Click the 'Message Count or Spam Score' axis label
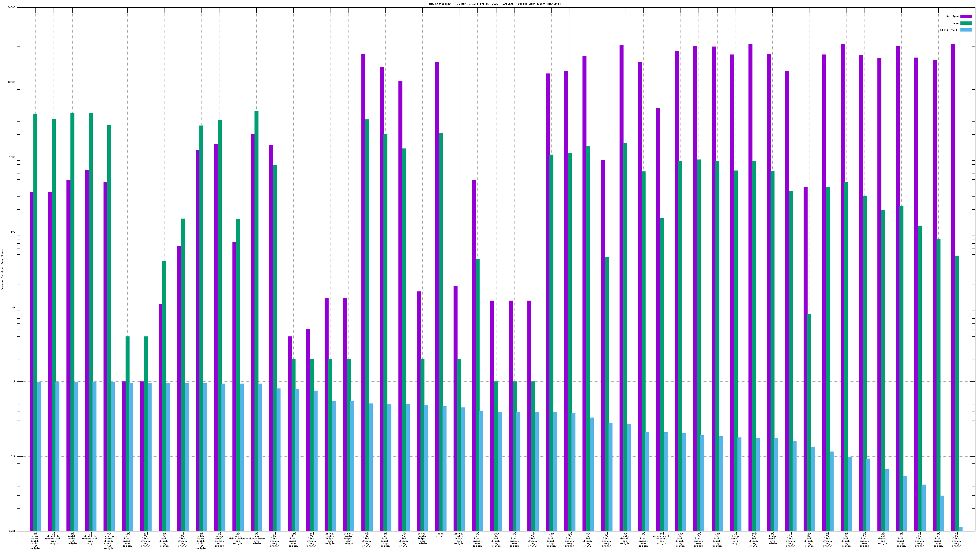The image size is (980, 551). coord(2,270)
